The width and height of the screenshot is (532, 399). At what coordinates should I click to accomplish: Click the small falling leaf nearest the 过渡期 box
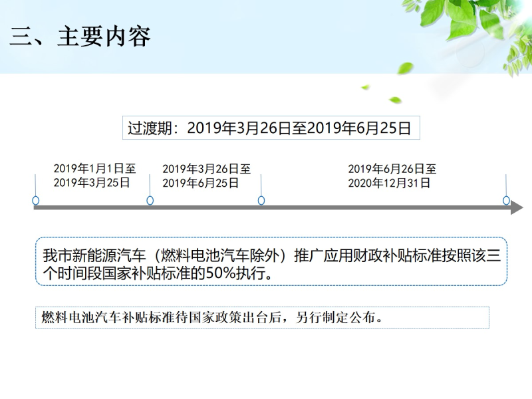click(x=395, y=100)
